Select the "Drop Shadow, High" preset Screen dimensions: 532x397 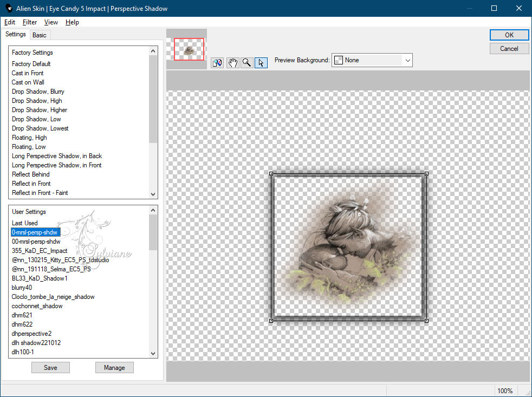(37, 100)
